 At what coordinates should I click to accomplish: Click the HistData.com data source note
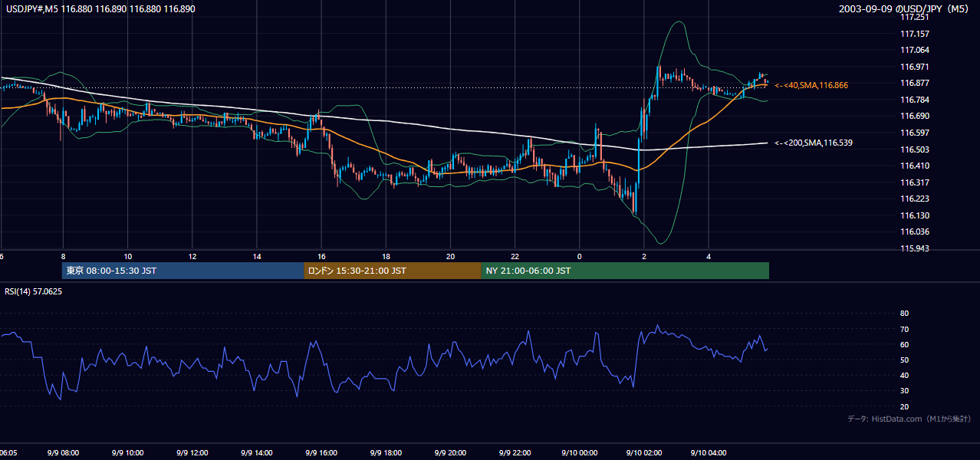909,419
